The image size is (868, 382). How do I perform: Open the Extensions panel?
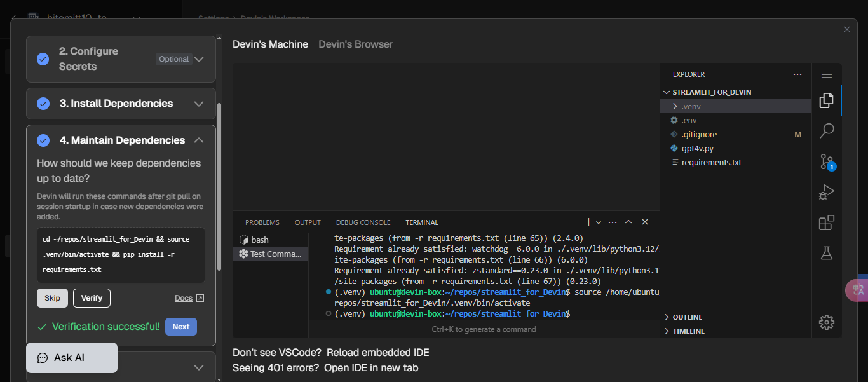[826, 222]
